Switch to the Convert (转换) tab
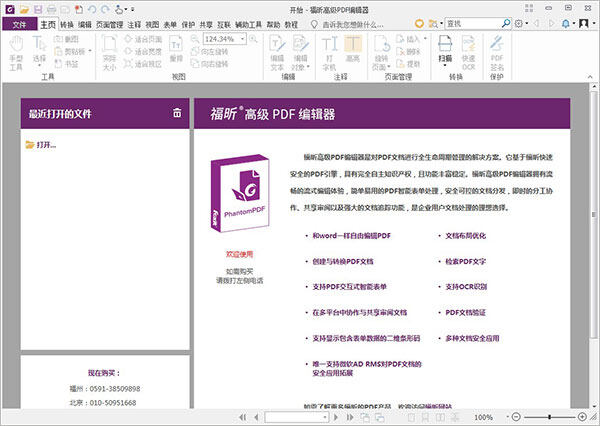600x426 pixels. 67,24
